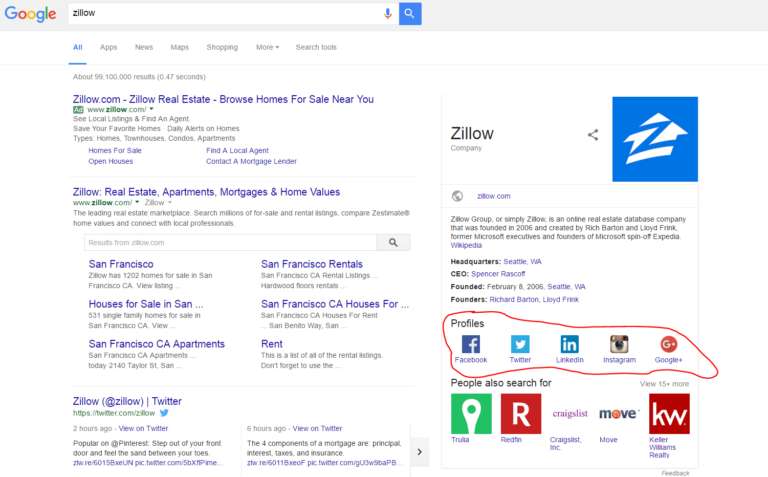Open Zillow's Instagram profile icon
Screen dimensions: 768x477
[x=619, y=344]
